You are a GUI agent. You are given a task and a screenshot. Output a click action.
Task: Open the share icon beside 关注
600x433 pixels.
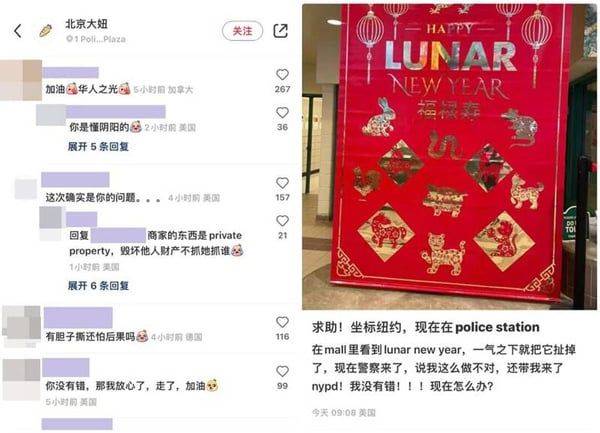tap(280, 31)
